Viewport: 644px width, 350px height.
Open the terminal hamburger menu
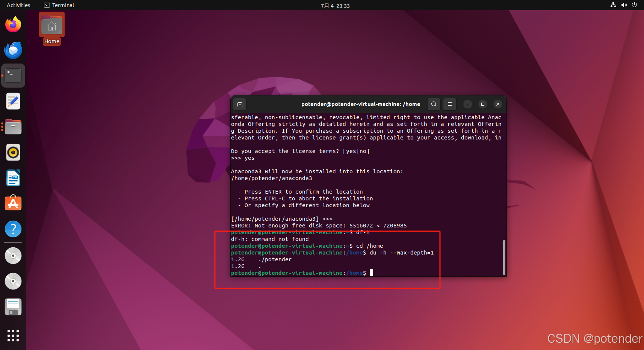click(450, 104)
